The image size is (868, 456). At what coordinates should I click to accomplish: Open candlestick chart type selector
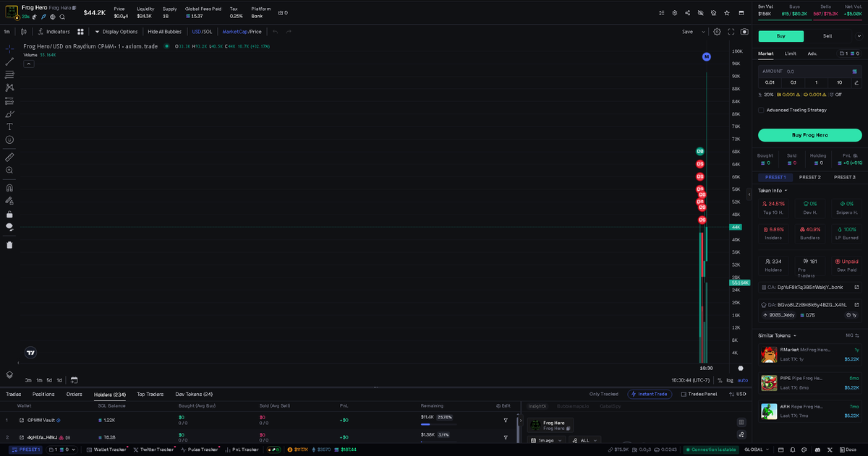(24, 32)
